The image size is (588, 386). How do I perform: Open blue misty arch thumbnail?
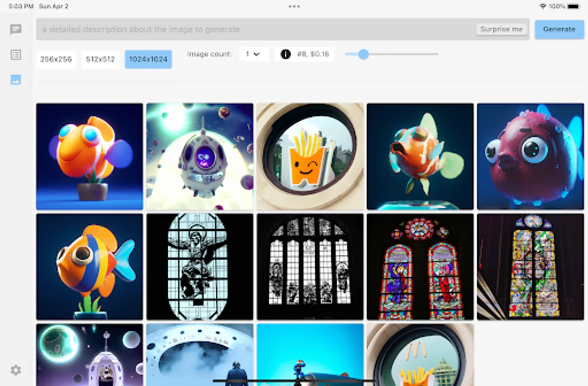200,355
